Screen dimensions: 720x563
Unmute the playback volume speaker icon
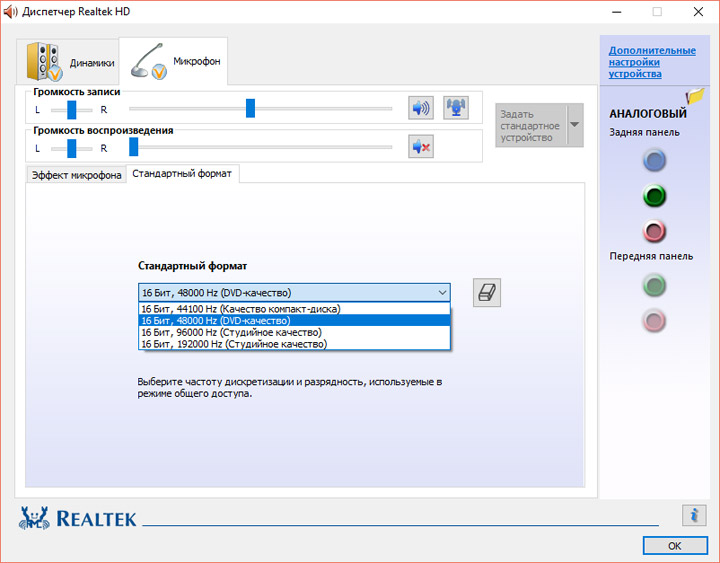tap(421, 147)
